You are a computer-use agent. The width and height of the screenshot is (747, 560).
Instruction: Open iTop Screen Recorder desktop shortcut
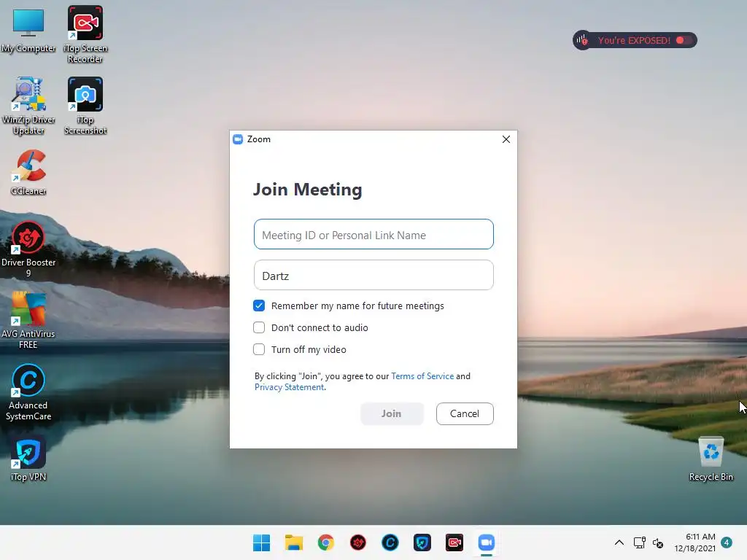[x=85, y=34]
